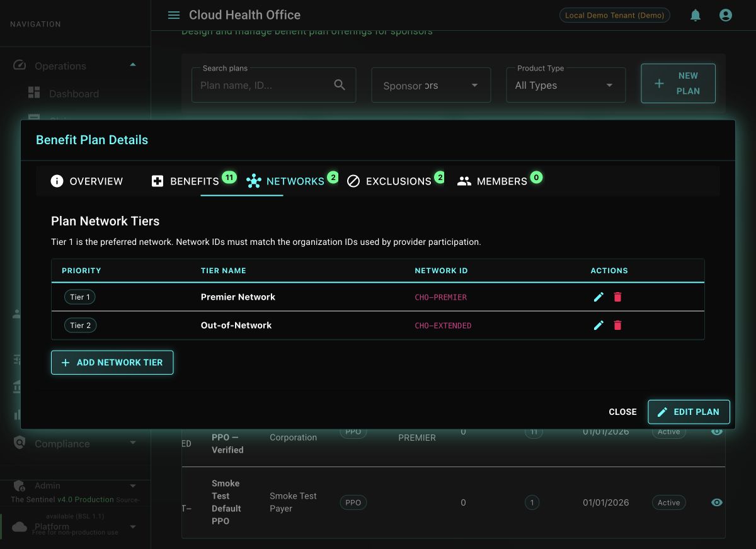This screenshot has width=756, height=549.
Task: Click the Members people icon
Action: tap(464, 181)
